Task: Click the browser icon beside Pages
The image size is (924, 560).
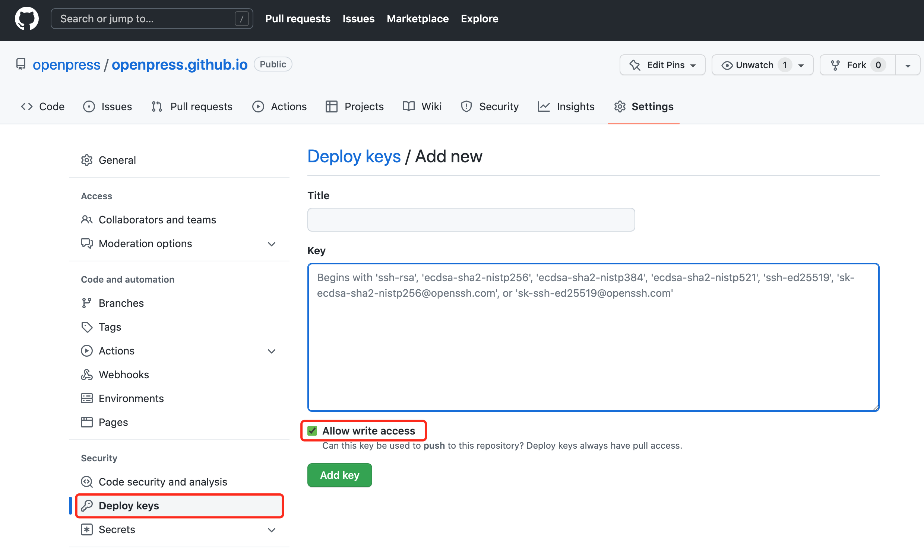Action: point(86,423)
